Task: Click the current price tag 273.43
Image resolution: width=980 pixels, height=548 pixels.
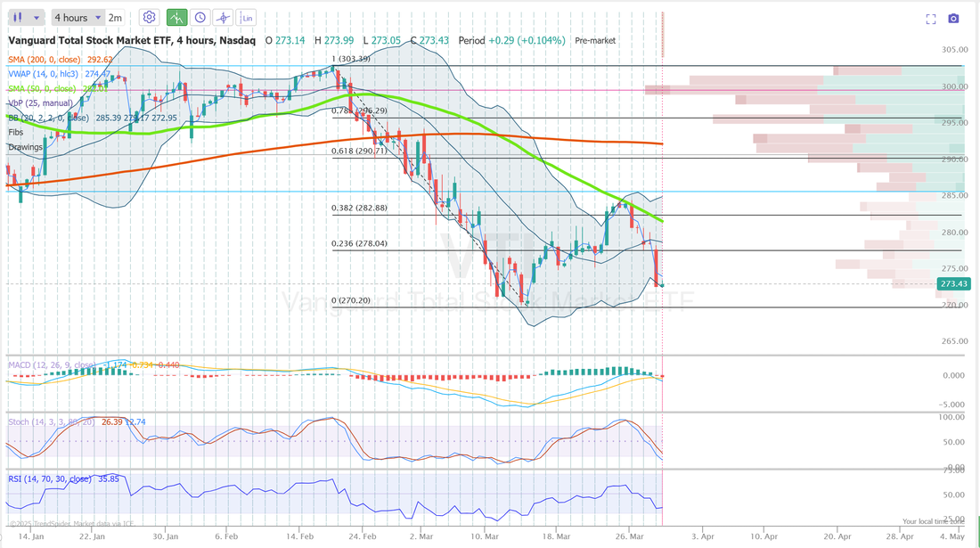Action: [954, 283]
